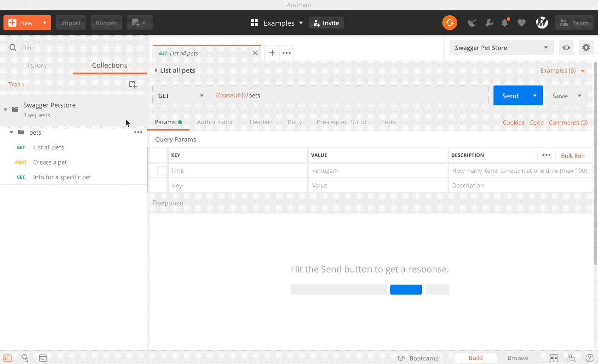Check the limit query parameter checkbox
The width and height of the screenshot is (598, 364).
(161, 171)
